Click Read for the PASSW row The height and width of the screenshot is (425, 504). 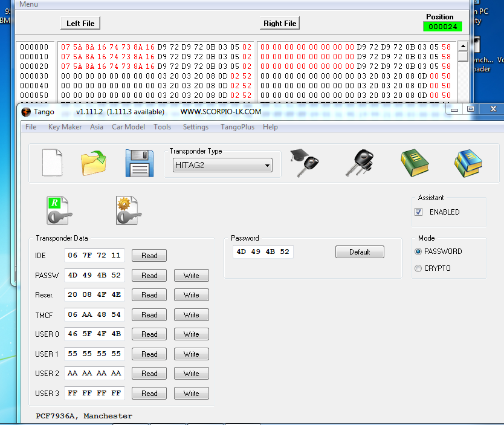(149, 276)
